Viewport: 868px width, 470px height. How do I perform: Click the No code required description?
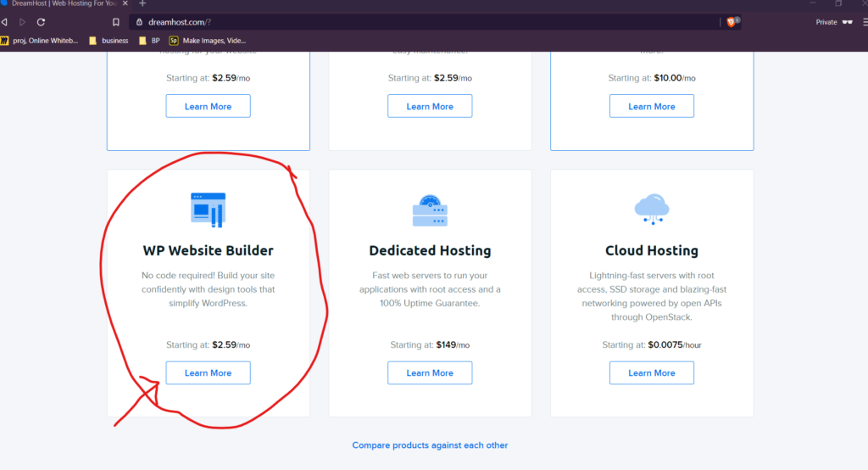209,289
